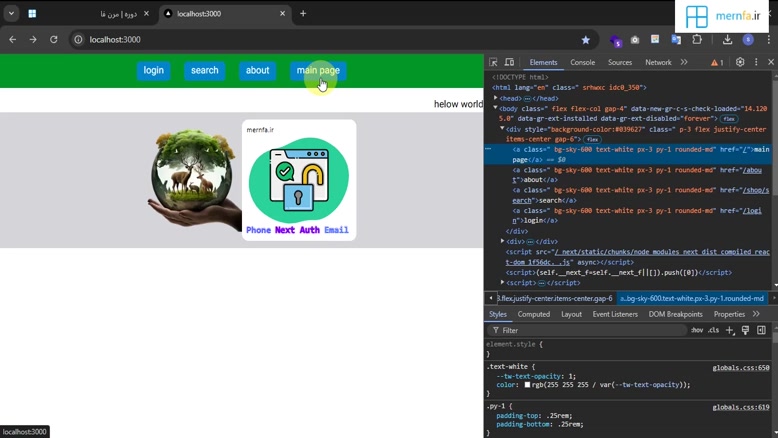The height and width of the screenshot is (438, 778).
Task: Toggle the :hov element state panel
Action: (697, 330)
